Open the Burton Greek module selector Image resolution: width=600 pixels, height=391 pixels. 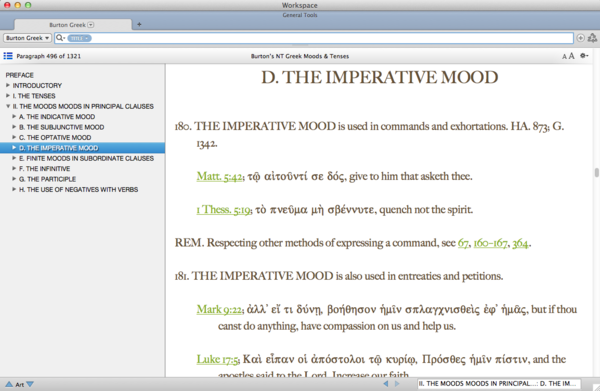27,38
